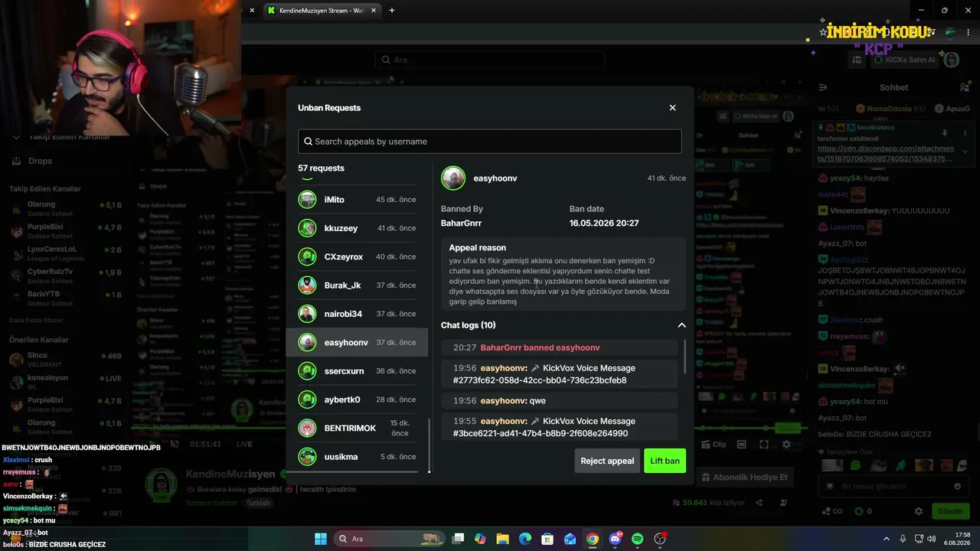Show hidden system tray icons
Screen dimensions: 980x551
(886, 539)
